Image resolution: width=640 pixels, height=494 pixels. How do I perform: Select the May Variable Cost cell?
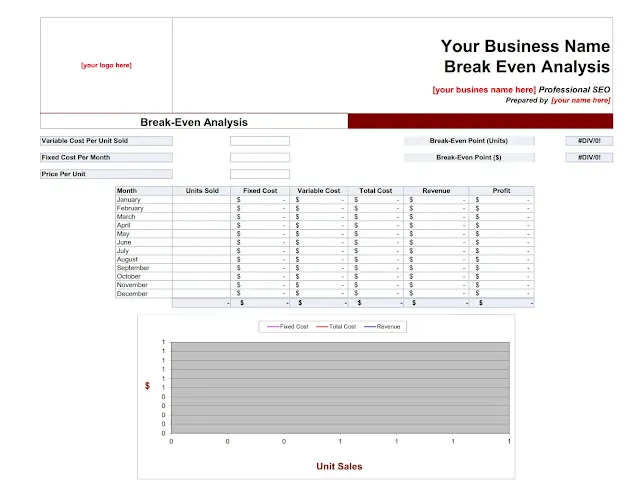pos(319,234)
